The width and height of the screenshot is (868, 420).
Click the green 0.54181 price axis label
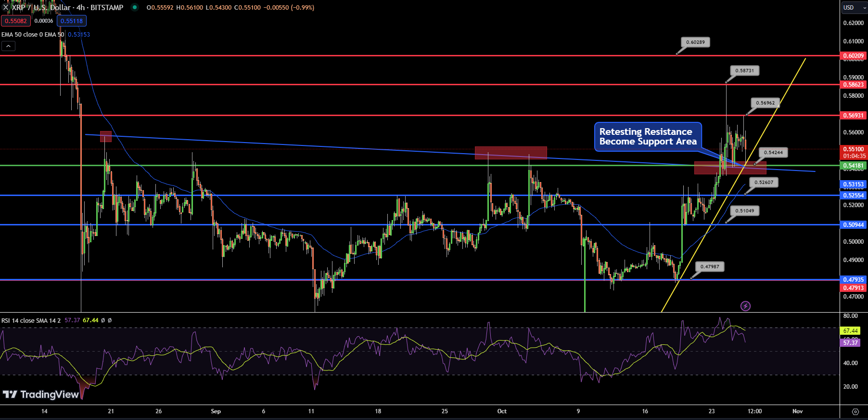[x=853, y=166]
